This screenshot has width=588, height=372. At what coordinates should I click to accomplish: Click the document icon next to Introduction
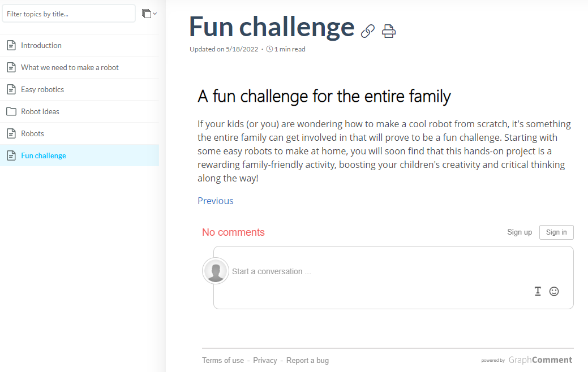10,45
